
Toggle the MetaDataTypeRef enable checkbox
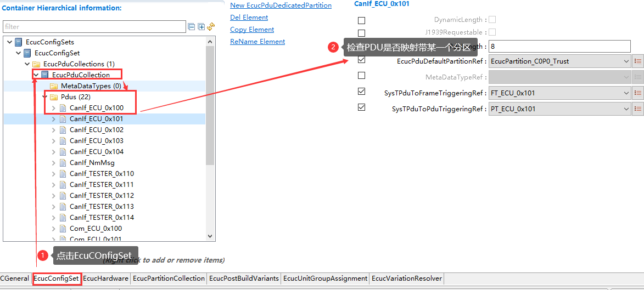tap(361, 76)
